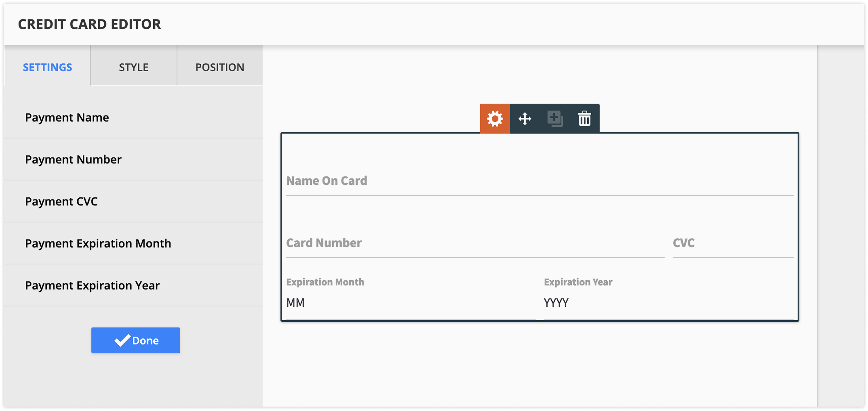
Task: Click the checkmark icon on Done
Action: (122, 340)
